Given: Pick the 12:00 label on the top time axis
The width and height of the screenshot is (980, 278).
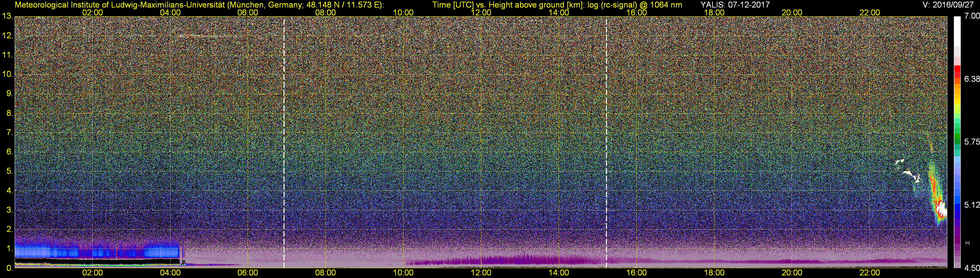Looking at the screenshot, I should 481,12.
